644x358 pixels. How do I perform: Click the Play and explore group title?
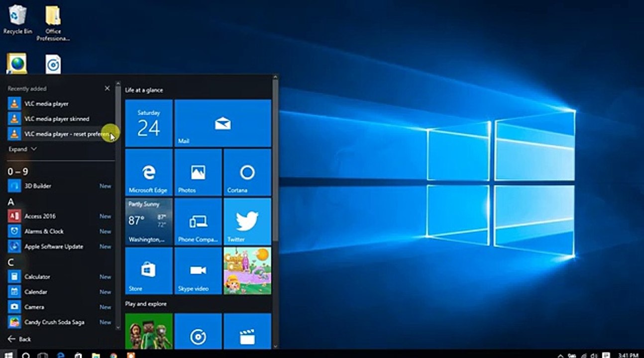pyautogui.click(x=146, y=304)
